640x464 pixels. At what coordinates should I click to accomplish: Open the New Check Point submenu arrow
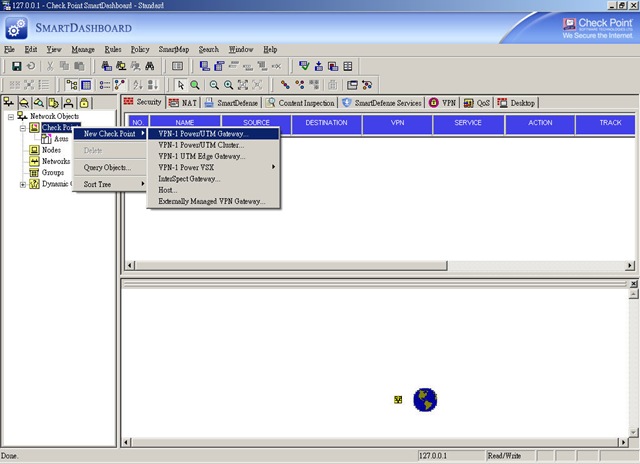click(142, 133)
